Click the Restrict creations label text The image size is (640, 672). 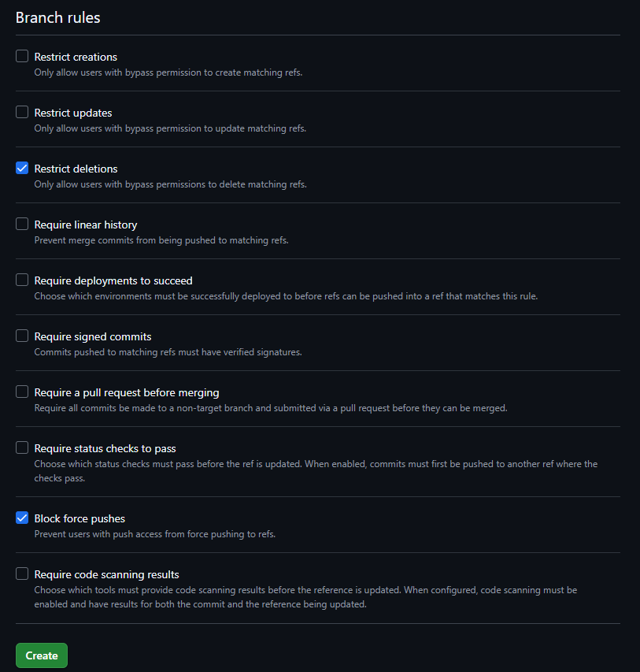point(76,57)
